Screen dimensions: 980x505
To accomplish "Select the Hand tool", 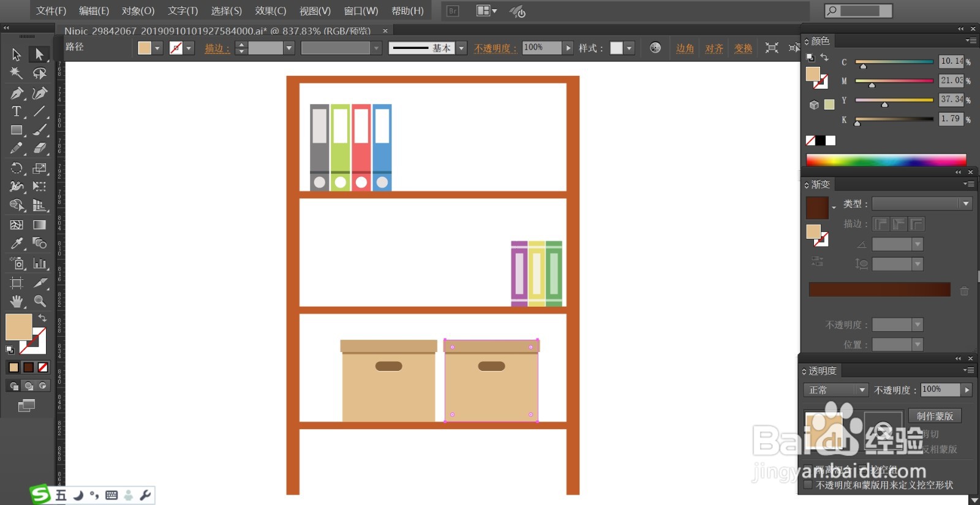I will pyautogui.click(x=17, y=301).
